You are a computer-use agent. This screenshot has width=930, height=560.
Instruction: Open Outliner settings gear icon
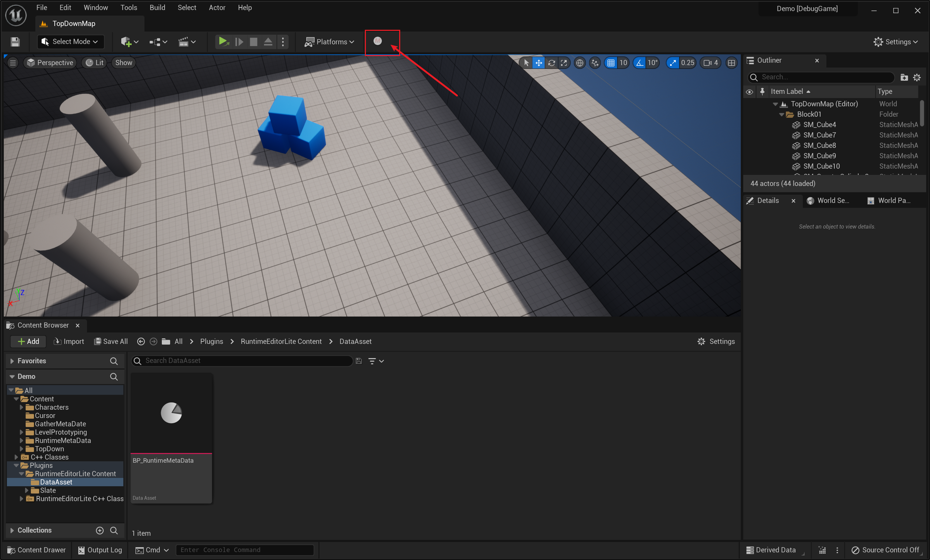point(917,77)
